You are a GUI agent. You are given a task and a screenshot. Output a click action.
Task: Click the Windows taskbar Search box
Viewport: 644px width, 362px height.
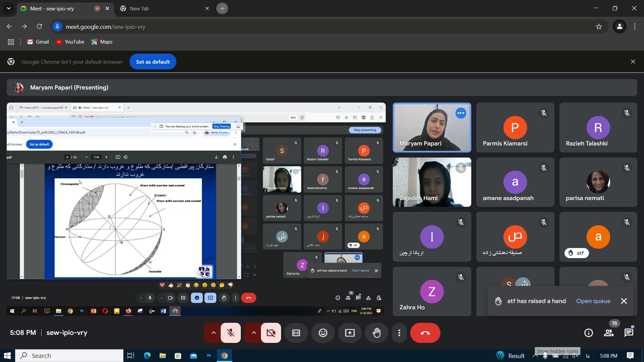click(69, 356)
